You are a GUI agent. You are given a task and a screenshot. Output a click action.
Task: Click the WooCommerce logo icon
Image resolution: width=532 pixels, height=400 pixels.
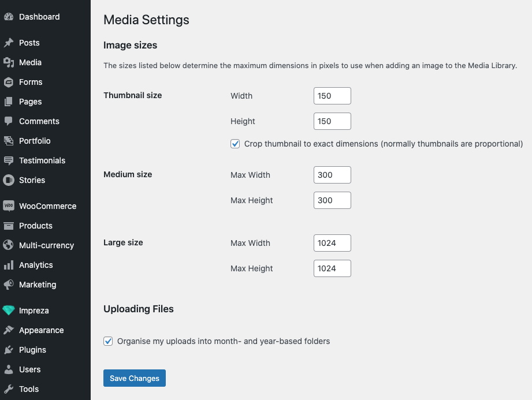click(9, 206)
